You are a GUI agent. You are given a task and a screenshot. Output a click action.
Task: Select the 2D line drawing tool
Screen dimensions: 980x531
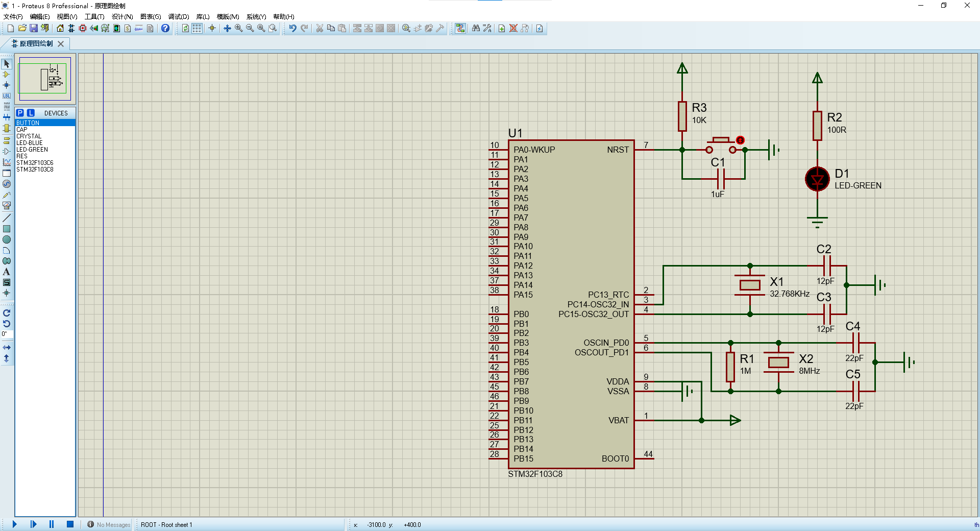point(7,218)
